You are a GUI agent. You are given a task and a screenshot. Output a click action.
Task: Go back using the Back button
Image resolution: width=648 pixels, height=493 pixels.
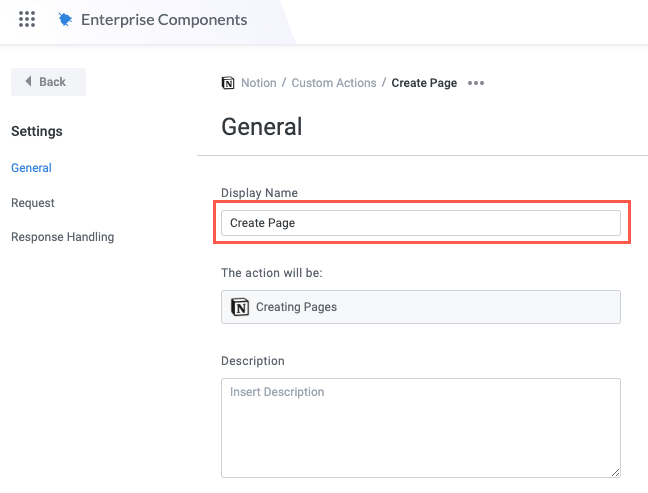48,82
